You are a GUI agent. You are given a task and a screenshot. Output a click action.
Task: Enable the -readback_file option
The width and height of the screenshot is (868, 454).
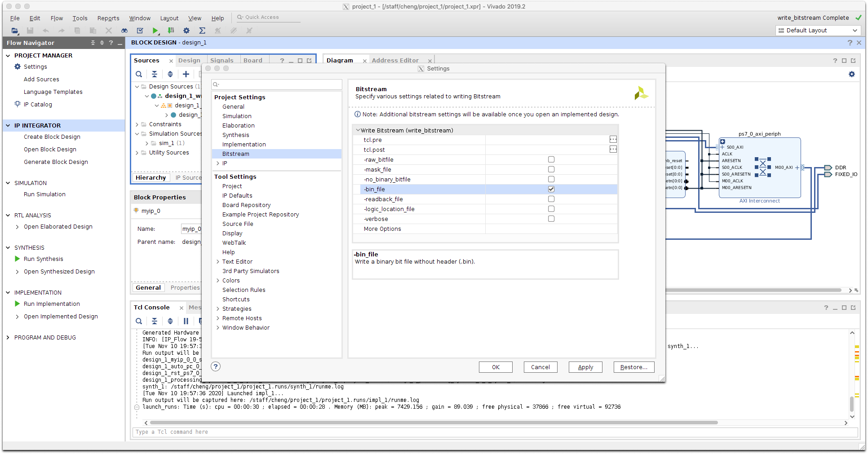coord(551,199)
